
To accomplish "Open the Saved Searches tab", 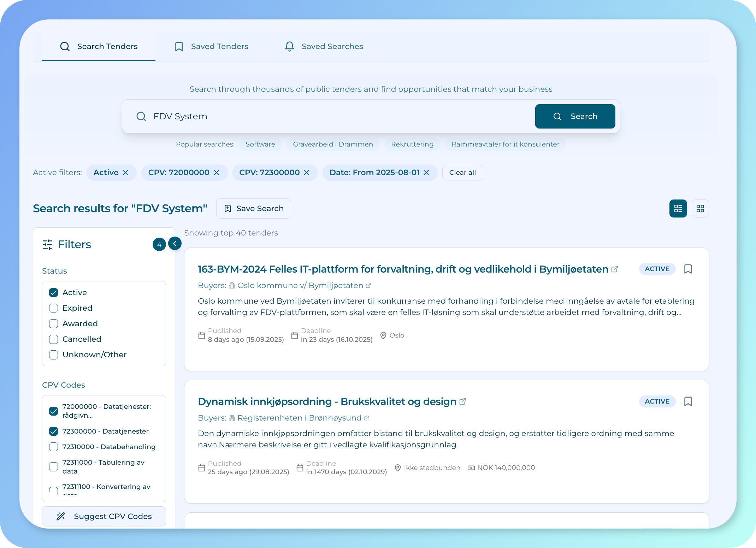I will click(x=324, y=47).
